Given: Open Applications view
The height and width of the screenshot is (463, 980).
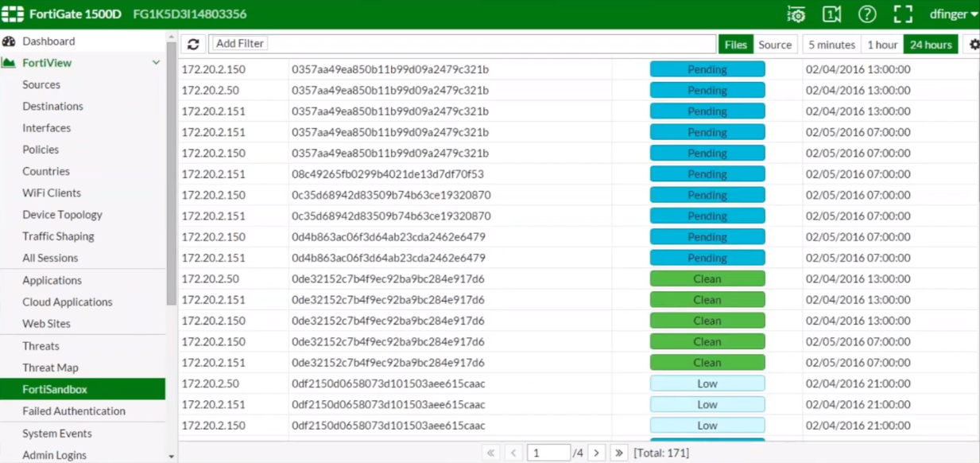Looking at the screenshot, I should [52, 280].
